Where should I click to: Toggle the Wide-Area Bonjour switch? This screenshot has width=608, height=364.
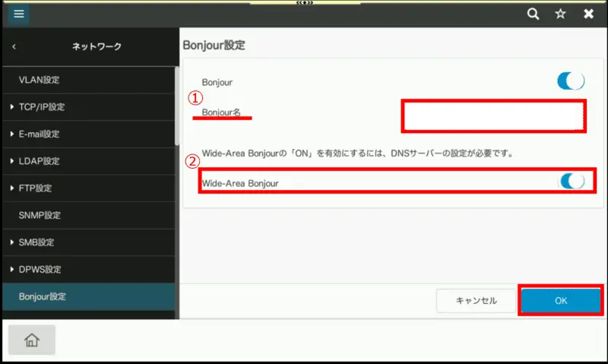tap(571, 181)
